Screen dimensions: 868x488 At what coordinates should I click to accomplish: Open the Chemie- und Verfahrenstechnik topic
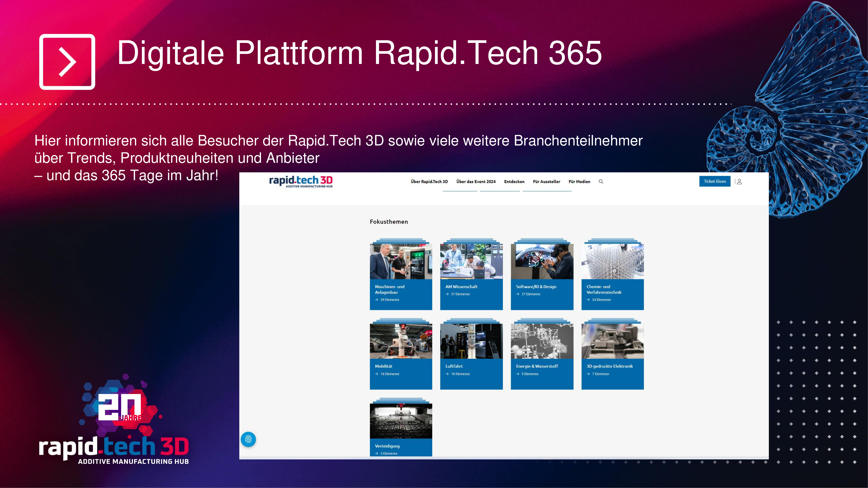[x=604, y=289]
